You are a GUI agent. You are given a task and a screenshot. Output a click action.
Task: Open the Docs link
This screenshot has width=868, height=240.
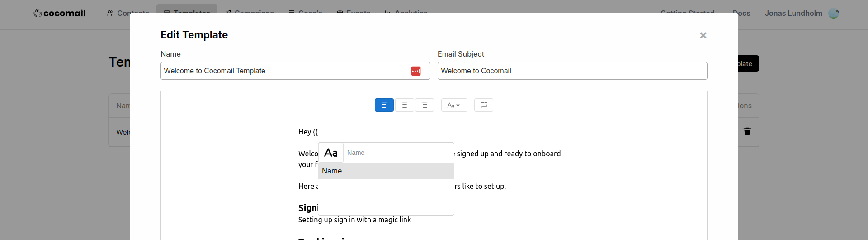742,13
